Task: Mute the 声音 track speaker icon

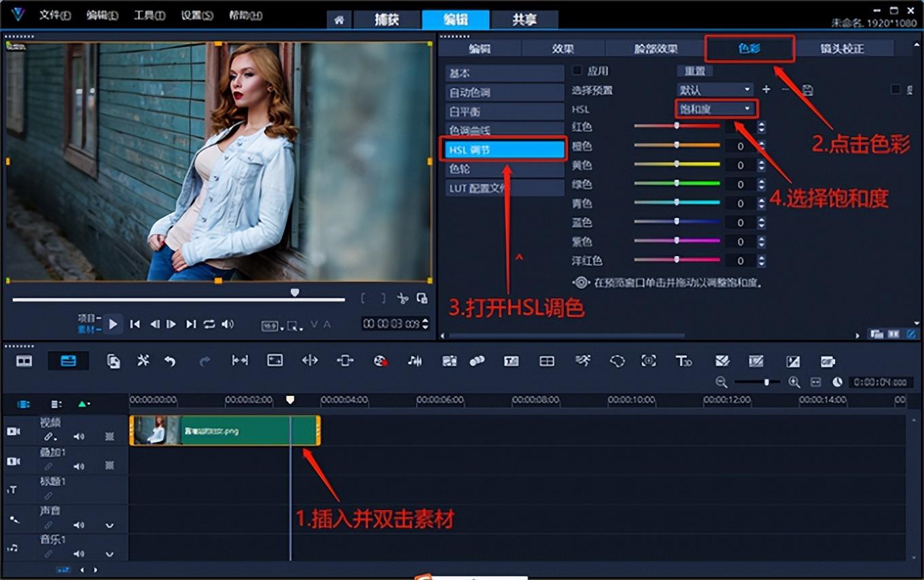Action: pyautogui.click(x=79, y=525)
